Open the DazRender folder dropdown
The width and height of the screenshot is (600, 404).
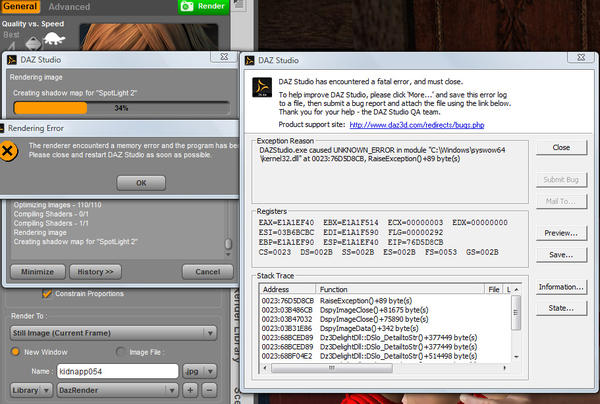[117, 391]
